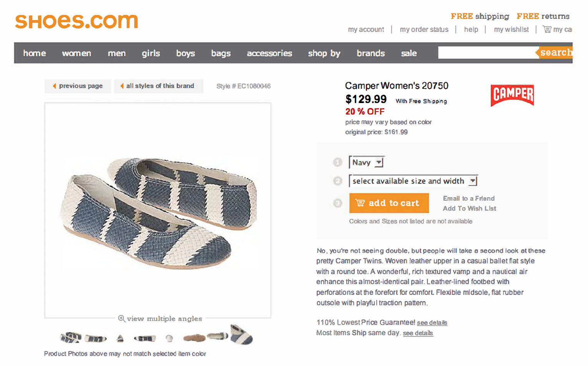588x366 pixels.
Task: Select the large toe close-up thumbnail
Action: tap(241, 334)
